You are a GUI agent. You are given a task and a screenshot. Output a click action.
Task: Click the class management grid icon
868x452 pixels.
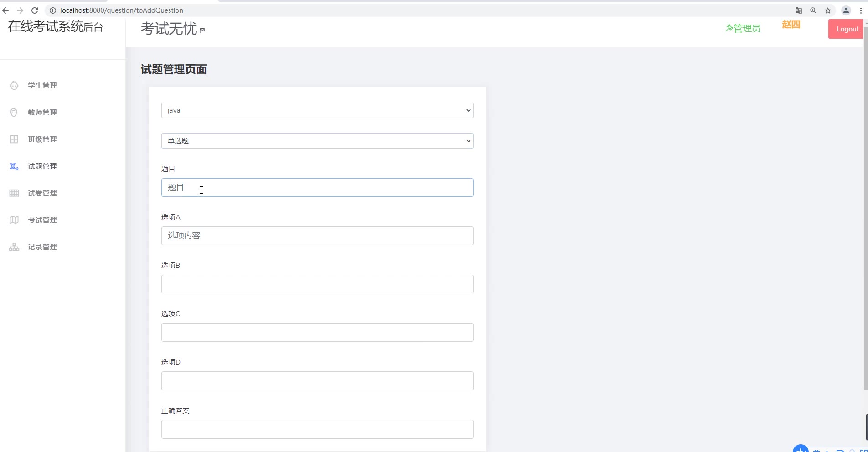(x=14, y=139)
